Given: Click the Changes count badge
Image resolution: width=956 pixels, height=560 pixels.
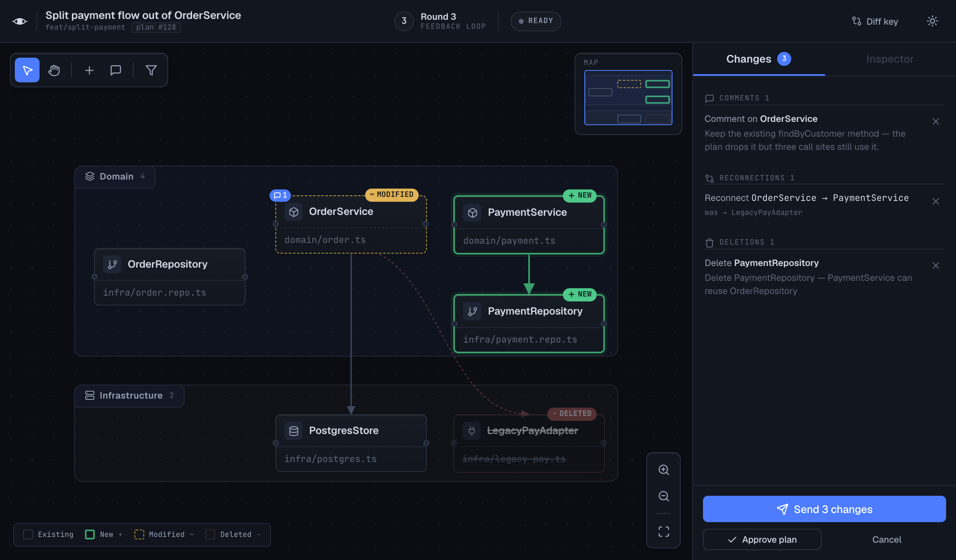Looking at the screenshot, I should 784,59.
